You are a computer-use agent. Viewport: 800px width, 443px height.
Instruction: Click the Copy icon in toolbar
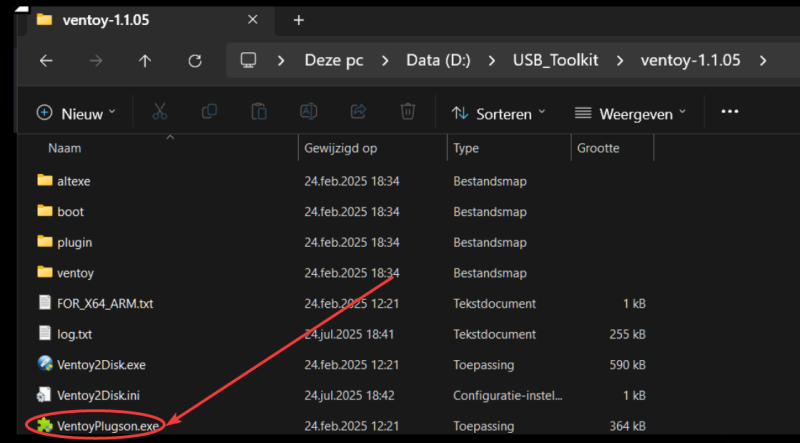[x=209, y=112]
